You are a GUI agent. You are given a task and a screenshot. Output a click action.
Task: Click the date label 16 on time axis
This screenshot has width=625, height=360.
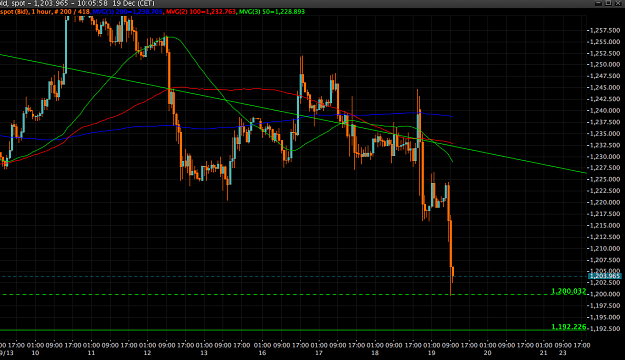pyautogui.click(x=262, y=353)
